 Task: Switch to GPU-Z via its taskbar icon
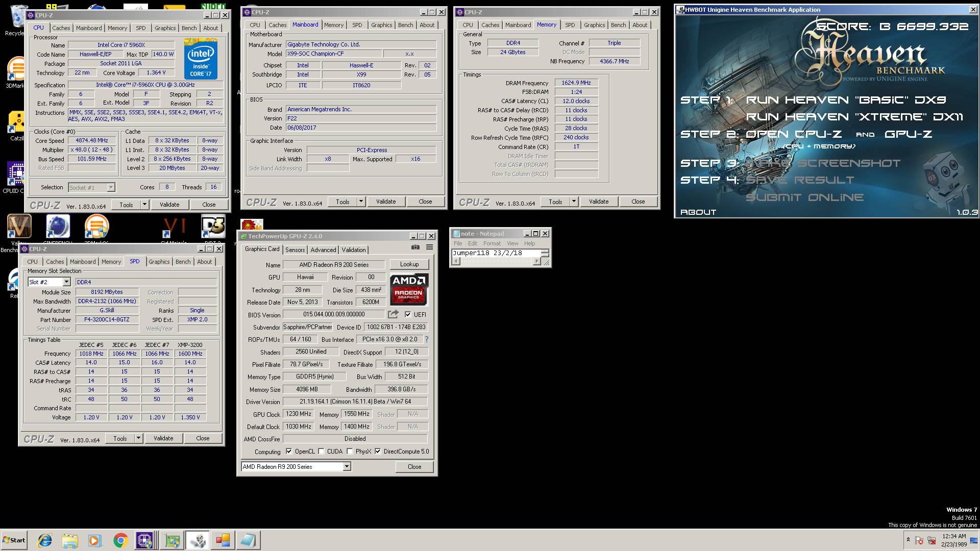coord(172,540)
